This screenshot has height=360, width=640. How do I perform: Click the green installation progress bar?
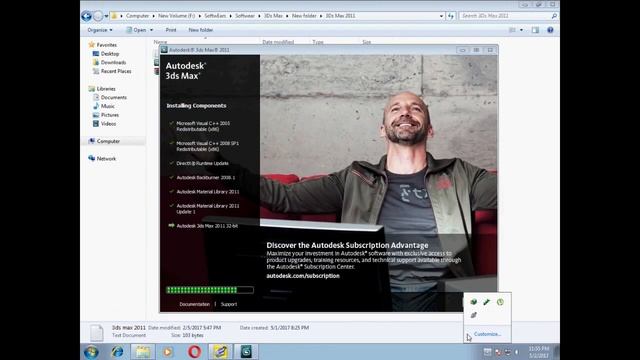(210, 290)
